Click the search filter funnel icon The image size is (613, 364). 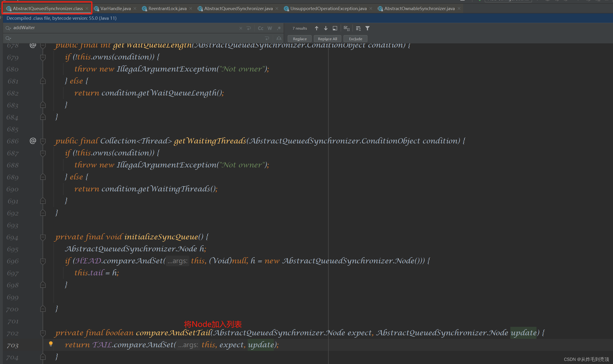coord(367,28)
